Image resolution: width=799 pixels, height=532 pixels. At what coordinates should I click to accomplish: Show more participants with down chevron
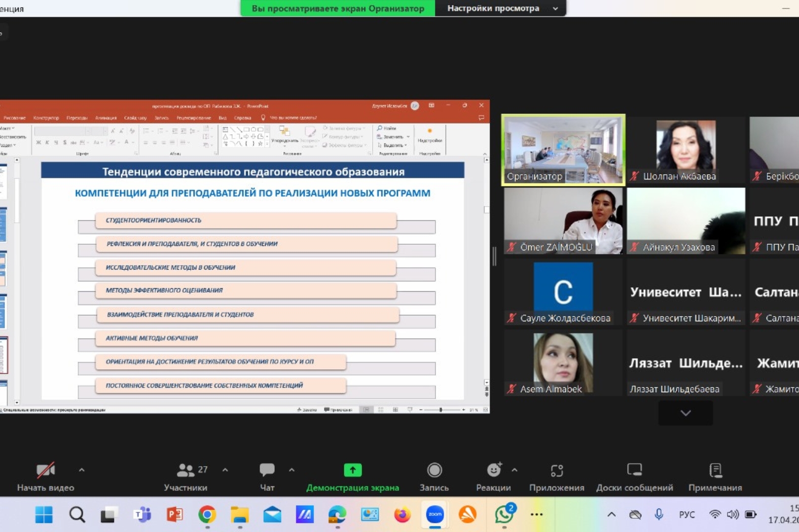click(x=685, y=413)
